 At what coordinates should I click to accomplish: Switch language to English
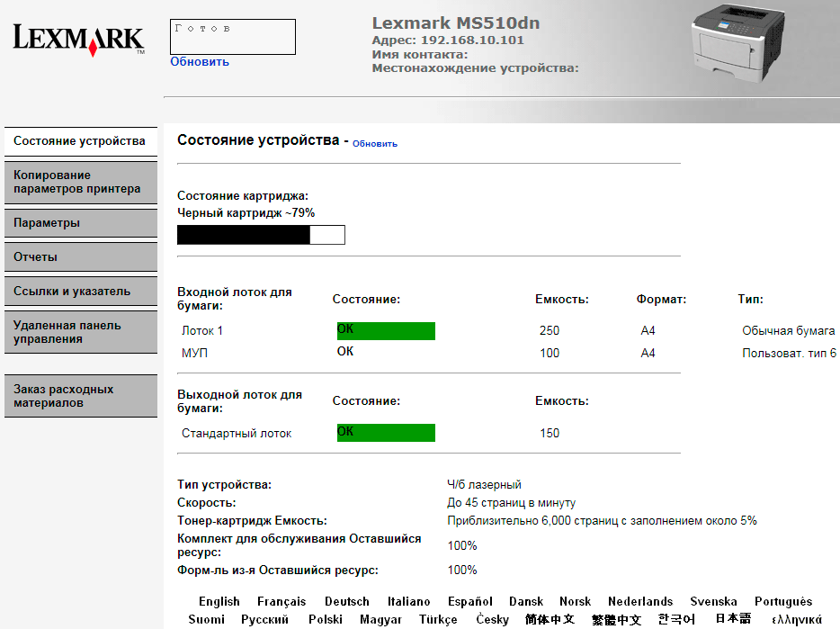[x=219, y=602]
